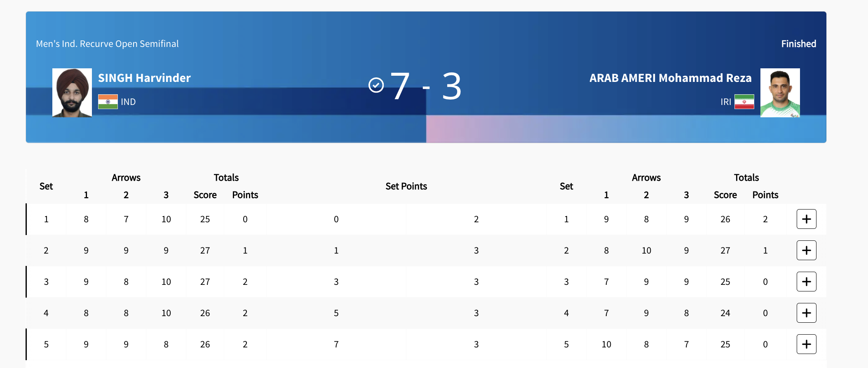Expand set 5 details with plus button
This screenshot has width=868, height=368.
[x=806, y=344]
